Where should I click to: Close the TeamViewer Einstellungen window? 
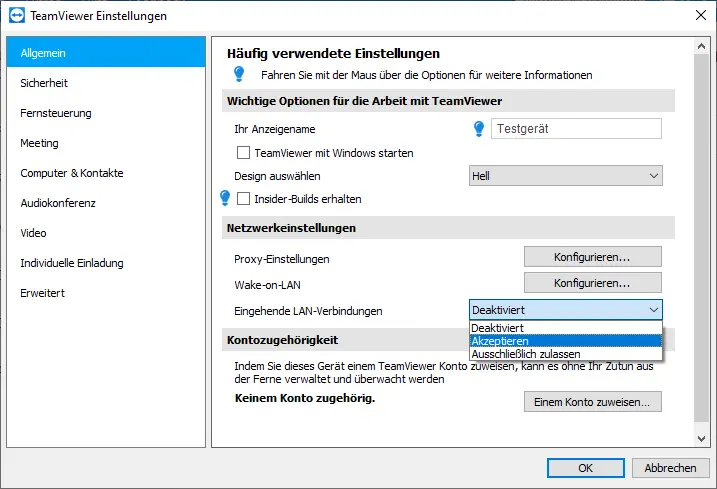701,15
